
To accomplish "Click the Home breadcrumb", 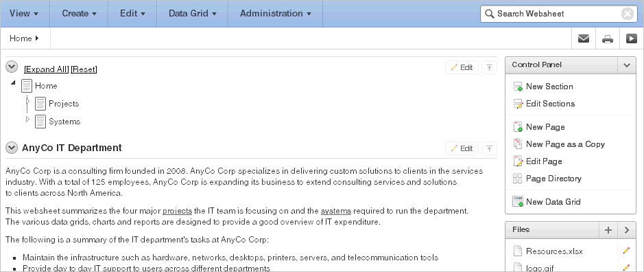I will (x=21, y=38).
